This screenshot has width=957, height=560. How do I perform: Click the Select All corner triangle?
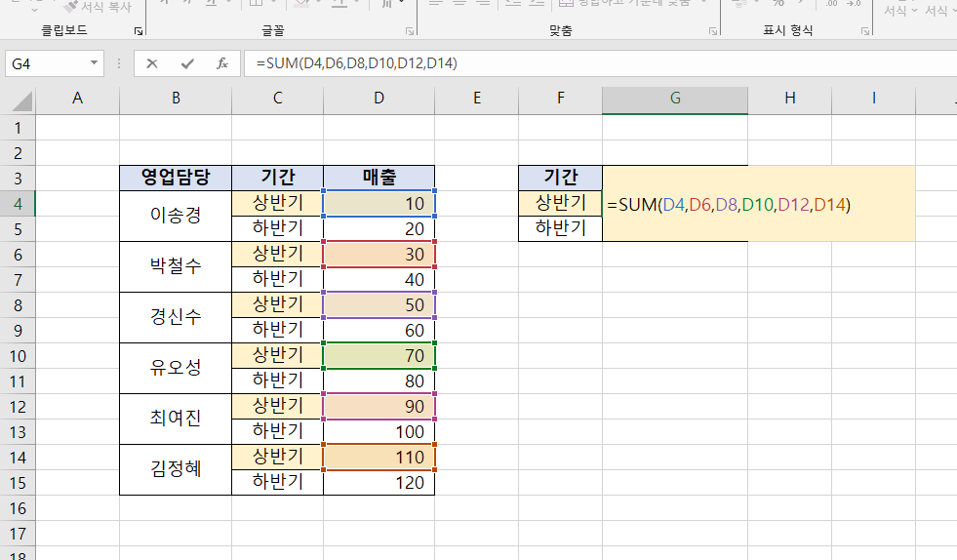point(22,100)
